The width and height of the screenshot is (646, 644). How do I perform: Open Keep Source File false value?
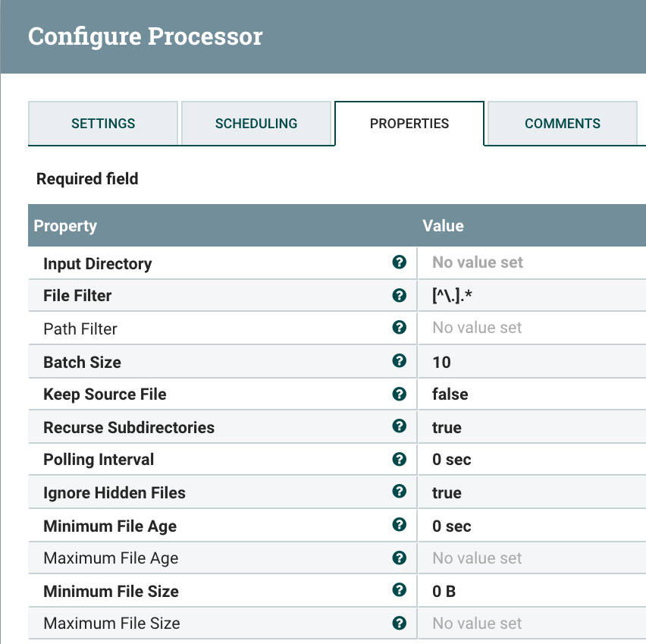pyautogui.click(x=531, y=394)
